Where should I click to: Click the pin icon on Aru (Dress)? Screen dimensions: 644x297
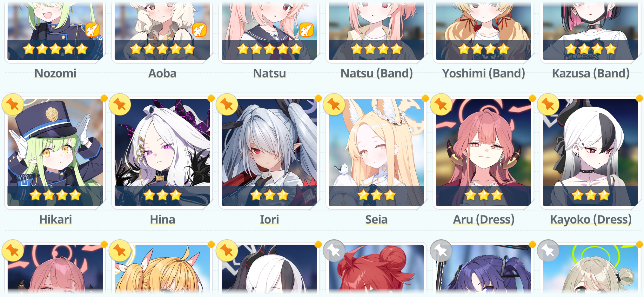[441, 104]
